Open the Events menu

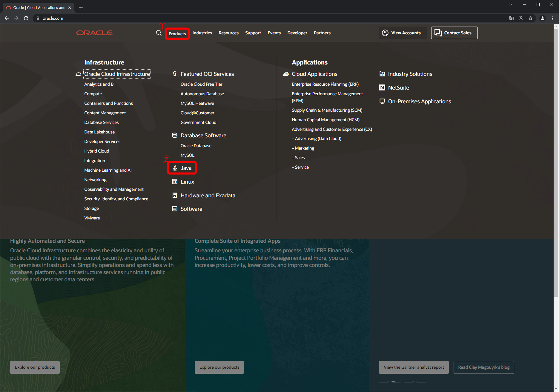(274, 33)
